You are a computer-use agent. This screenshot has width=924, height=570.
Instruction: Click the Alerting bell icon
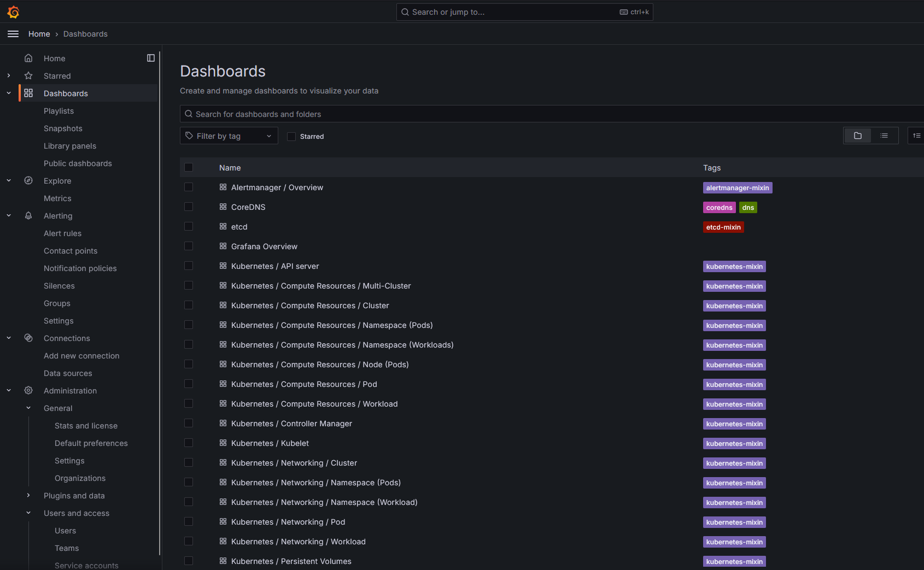(28, 215)
